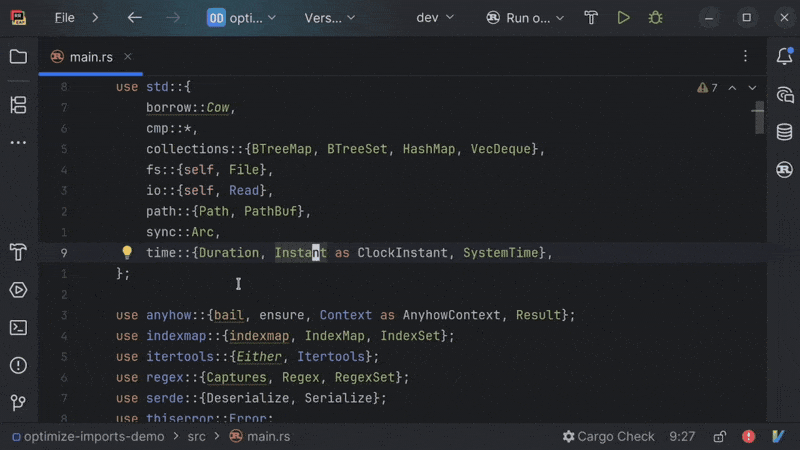
Task: Open the Structure tool window
Action: click(18, 105)
